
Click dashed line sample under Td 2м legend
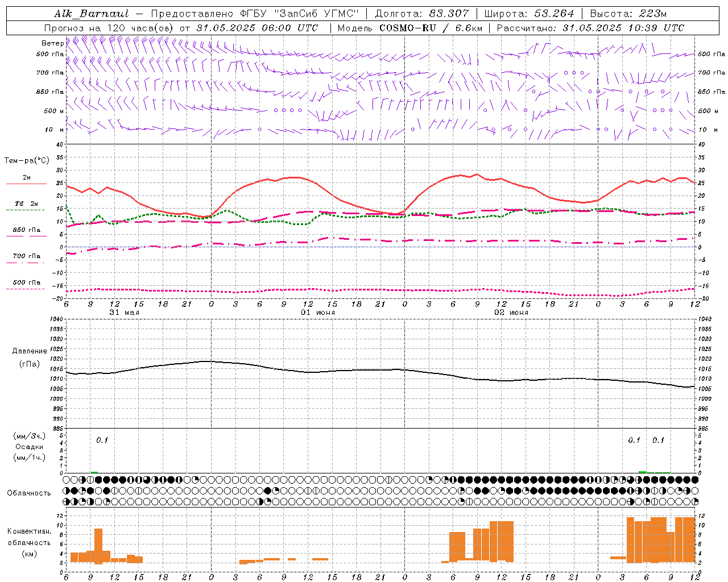coord(26,210)
